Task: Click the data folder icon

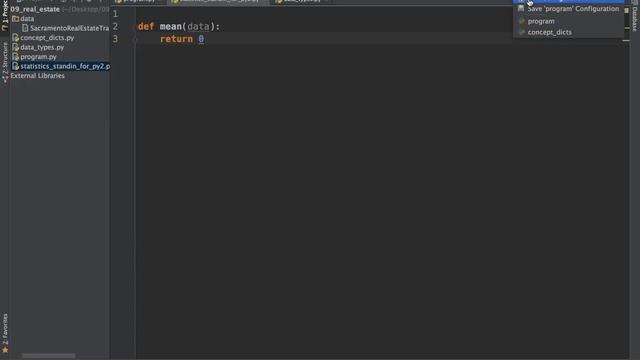Action: [16, 19]
